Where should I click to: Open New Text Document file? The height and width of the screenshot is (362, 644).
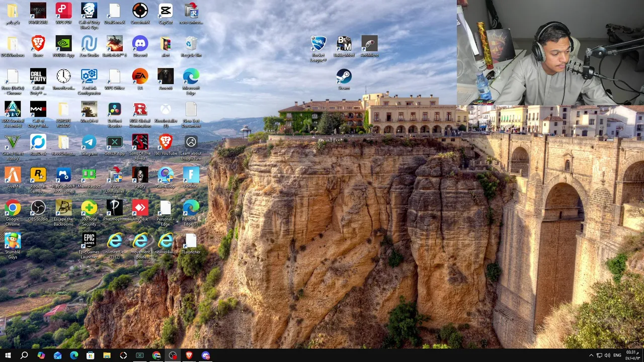(191, 114)
